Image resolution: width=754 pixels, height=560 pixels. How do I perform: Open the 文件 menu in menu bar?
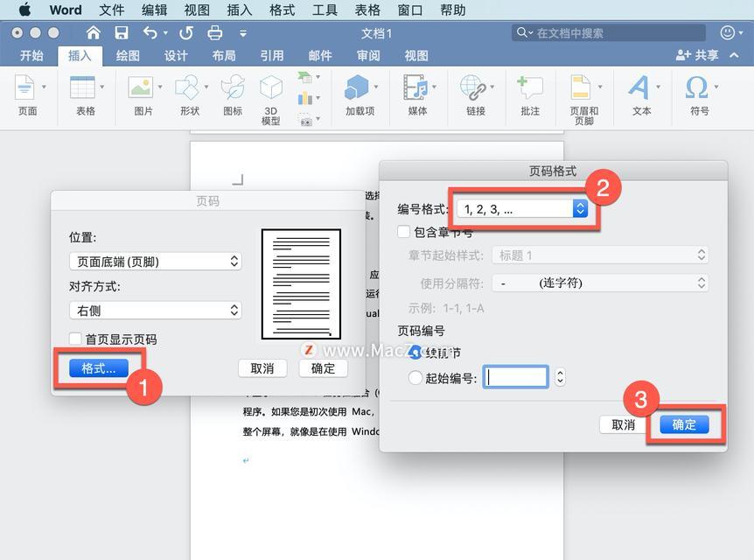click(x=112, y=10)
